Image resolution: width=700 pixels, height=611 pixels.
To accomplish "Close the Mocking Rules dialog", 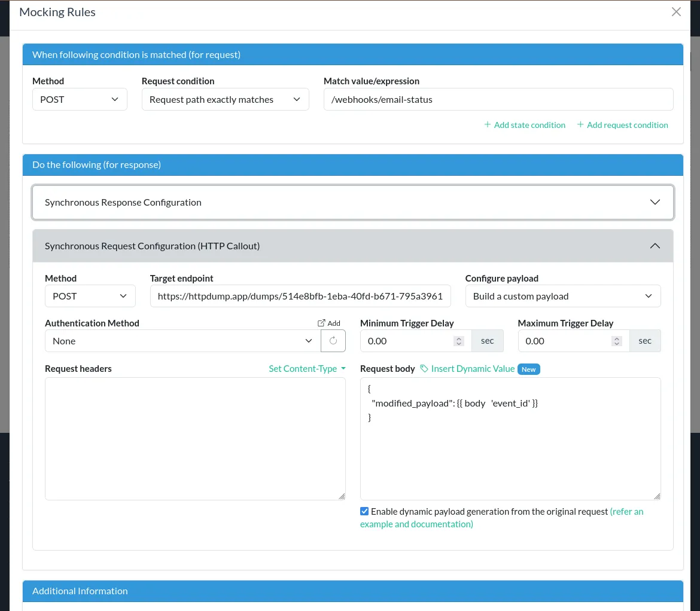I will point(676,11).
